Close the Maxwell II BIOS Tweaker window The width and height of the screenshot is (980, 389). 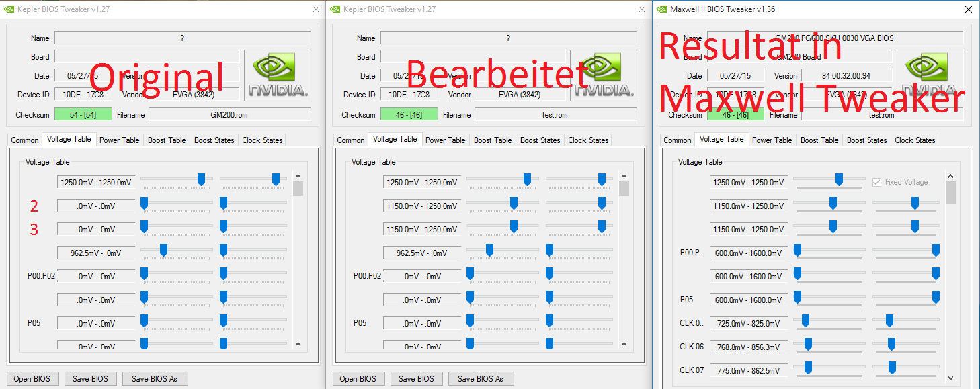click(x=968, y=9)
